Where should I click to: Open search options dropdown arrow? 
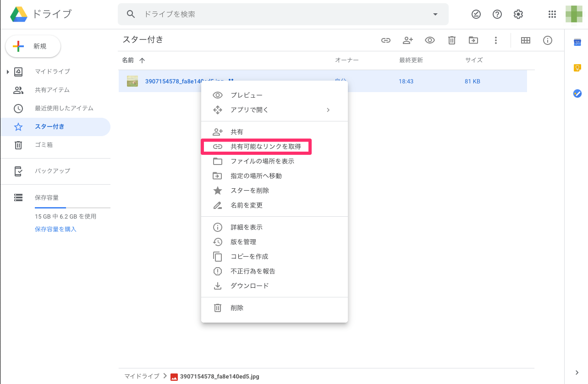pyautogui.click(x=435, y=14)
